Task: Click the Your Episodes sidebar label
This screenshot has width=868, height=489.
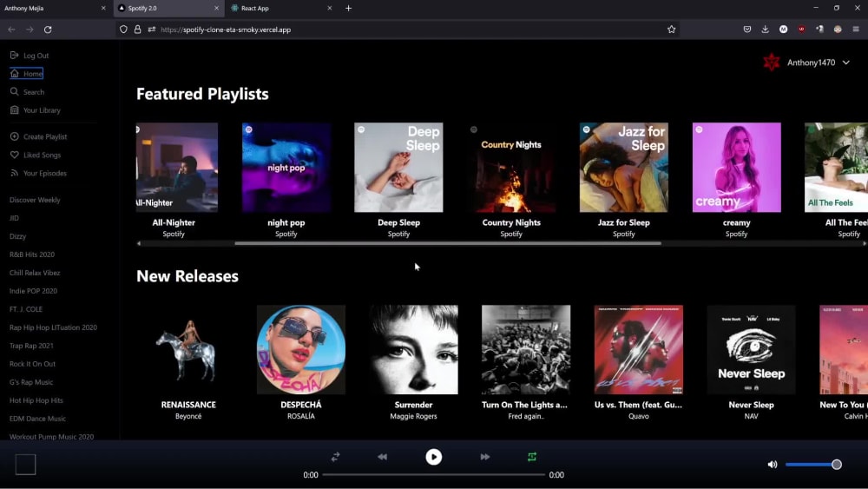Action: (x=45, y=174)
